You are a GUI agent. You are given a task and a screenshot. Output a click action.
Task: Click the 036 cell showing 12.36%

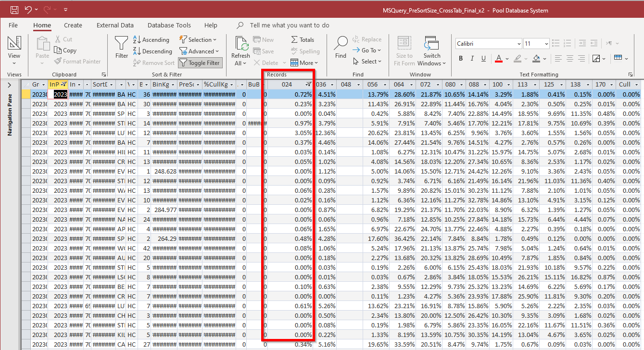(x=325, y=133)
